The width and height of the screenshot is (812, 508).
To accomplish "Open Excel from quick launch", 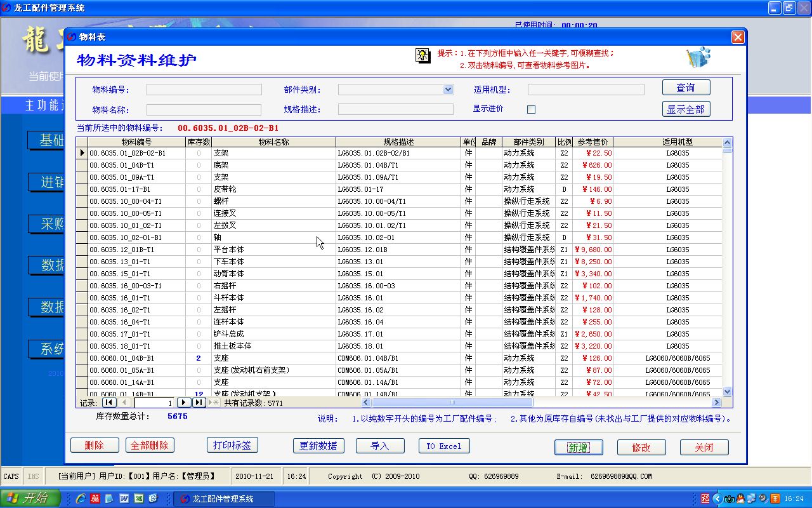I will pos(138,498).
